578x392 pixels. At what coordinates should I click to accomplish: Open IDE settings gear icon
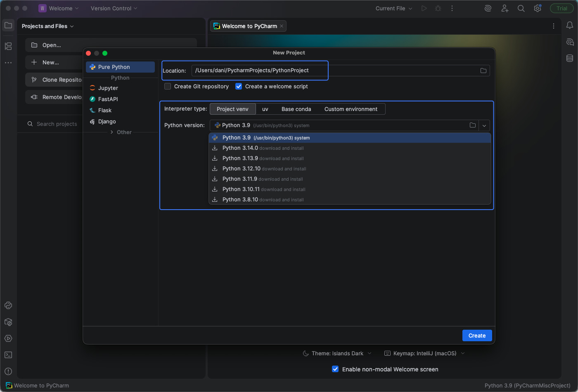click(538, 8)
